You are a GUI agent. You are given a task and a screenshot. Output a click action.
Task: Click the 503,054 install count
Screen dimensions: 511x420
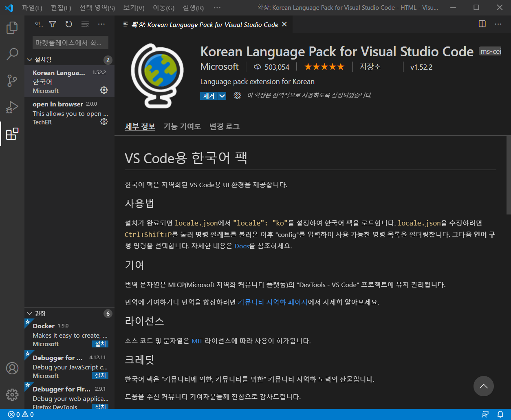(x=271, y=67)
